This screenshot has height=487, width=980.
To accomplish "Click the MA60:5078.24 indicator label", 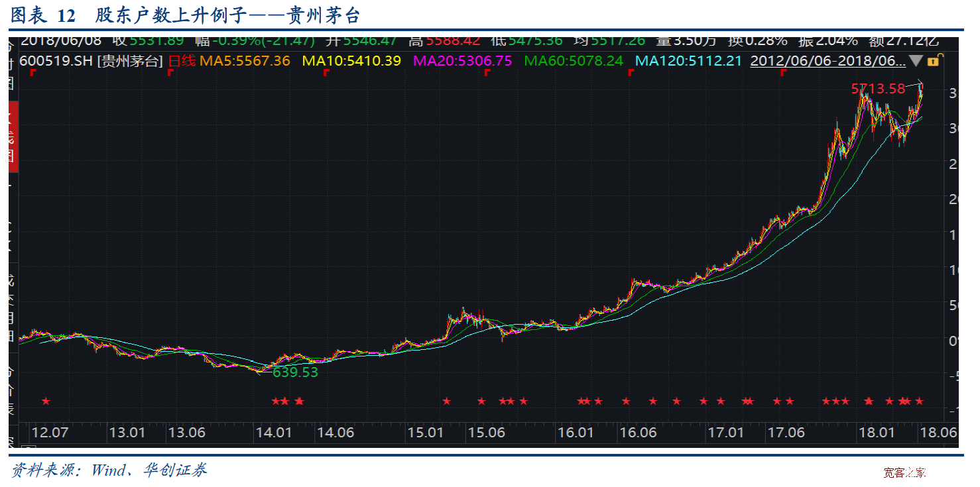I will (x=574, y=61).
